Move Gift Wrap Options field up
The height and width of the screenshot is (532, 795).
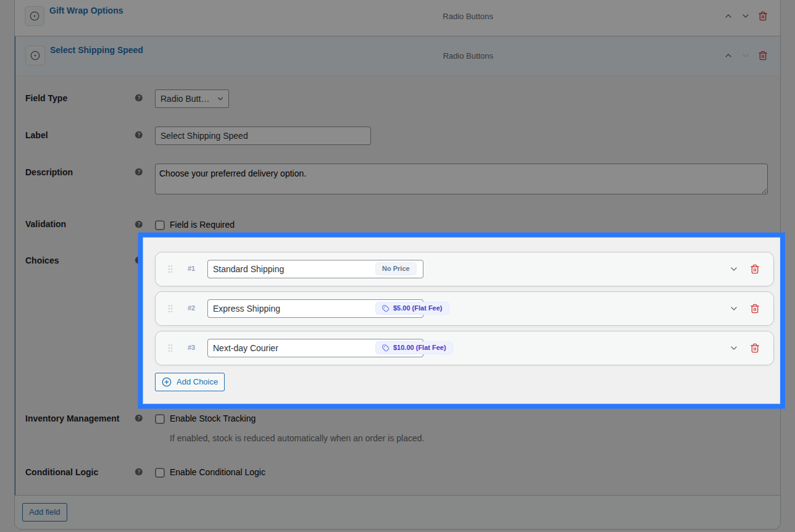[728, 16]
